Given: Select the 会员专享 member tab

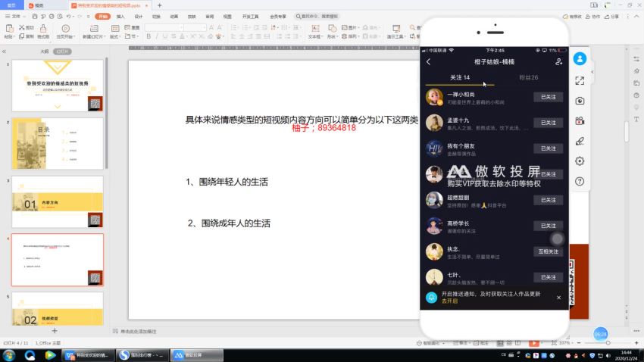Looking at the screenshot, I should [x=277, y=17].
